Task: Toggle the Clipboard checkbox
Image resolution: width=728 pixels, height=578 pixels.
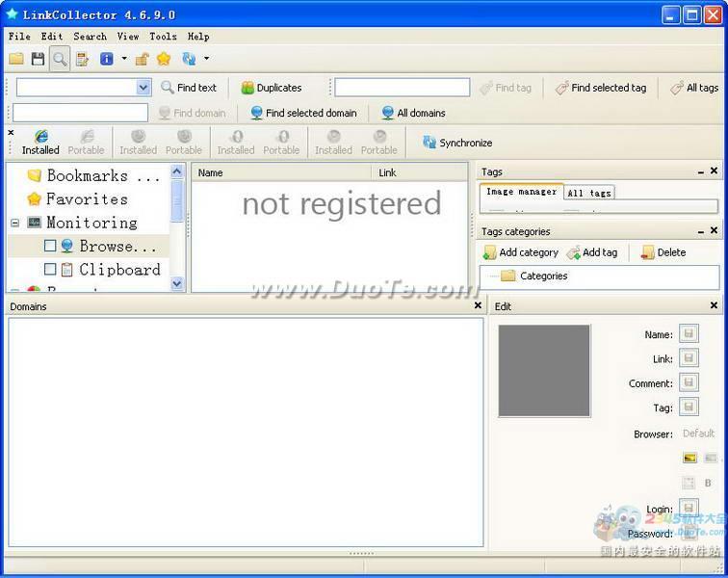Action: click(50, 269)
